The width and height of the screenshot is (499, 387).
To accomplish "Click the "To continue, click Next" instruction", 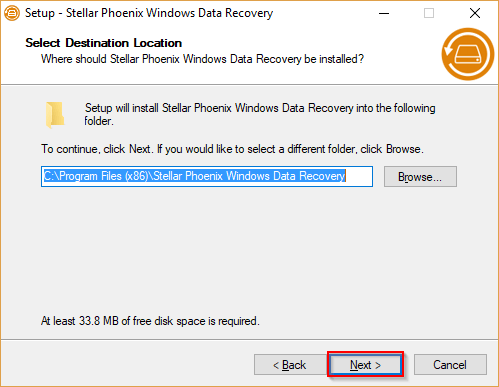I will click(x=232, y=149).
